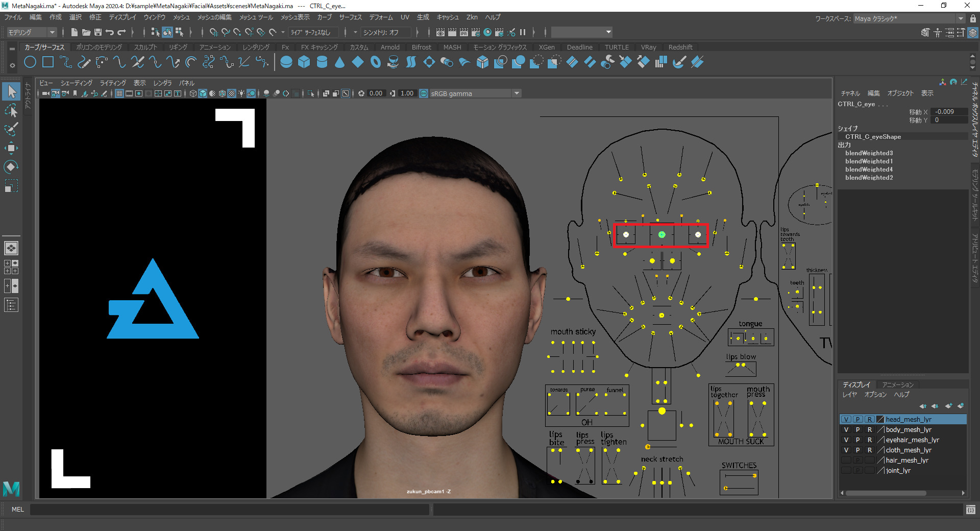Click the 移動 X value field
The image size is (980, 531).
click(948, 112)
